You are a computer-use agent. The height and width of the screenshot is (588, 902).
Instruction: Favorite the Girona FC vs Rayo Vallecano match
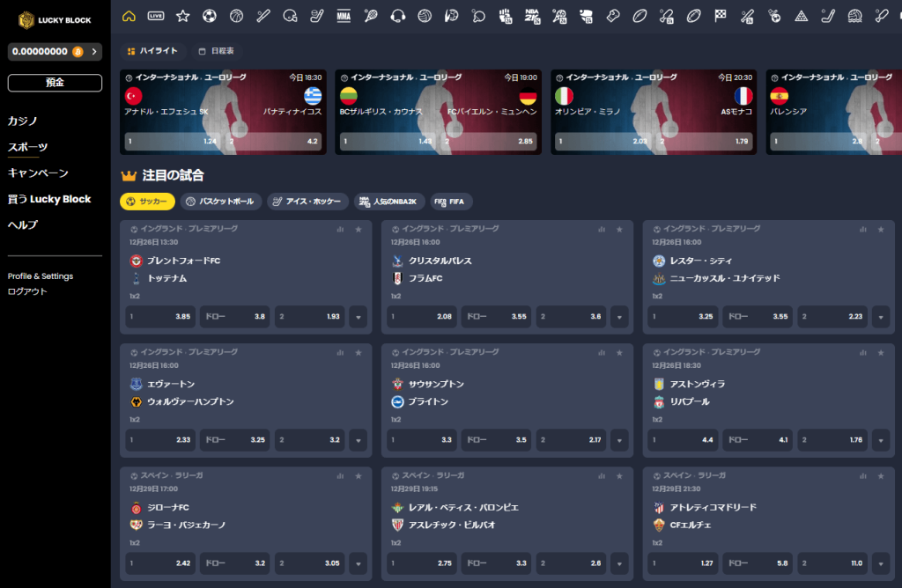[359, 476]
